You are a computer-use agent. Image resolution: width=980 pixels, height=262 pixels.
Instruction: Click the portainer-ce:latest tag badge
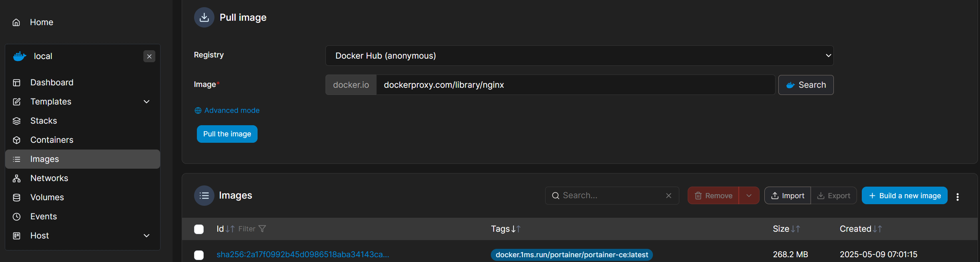[x=572, y=255]
